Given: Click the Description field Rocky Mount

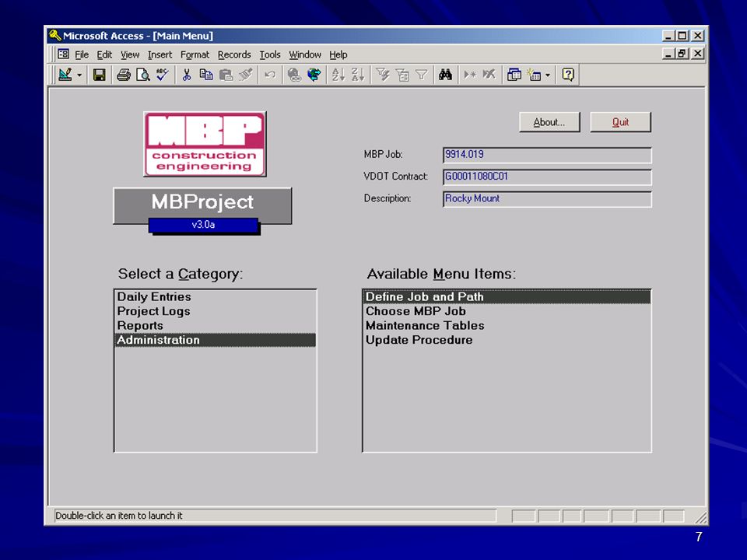Looking at the screenshot, I should 547,198.
